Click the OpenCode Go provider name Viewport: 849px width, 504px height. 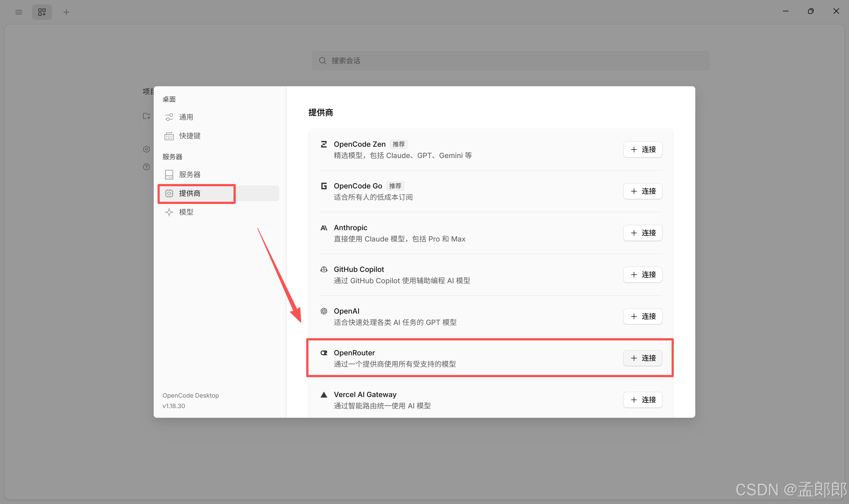(x=358, y=186)
